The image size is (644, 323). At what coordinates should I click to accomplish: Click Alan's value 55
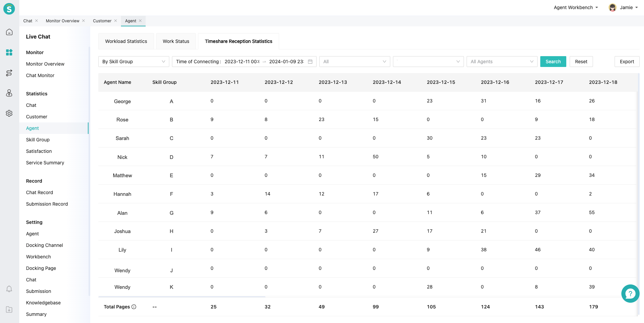click(592, 212)
